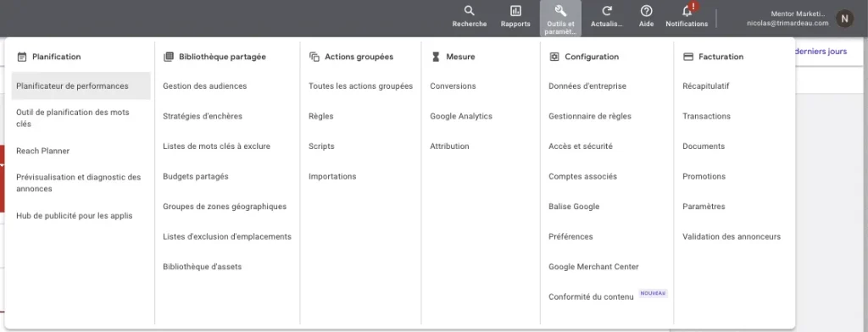The width and height of the screenshot is (868, 332).
Task: Select Importations
Action: [332, 176]
